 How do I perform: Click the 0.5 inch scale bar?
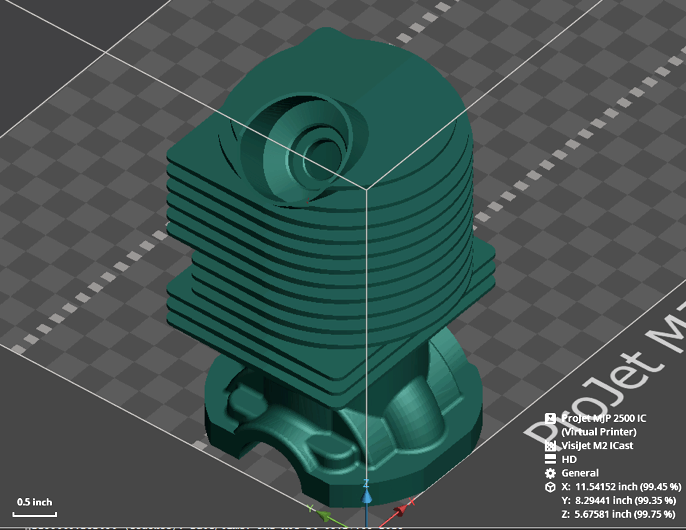pos(35,507)
